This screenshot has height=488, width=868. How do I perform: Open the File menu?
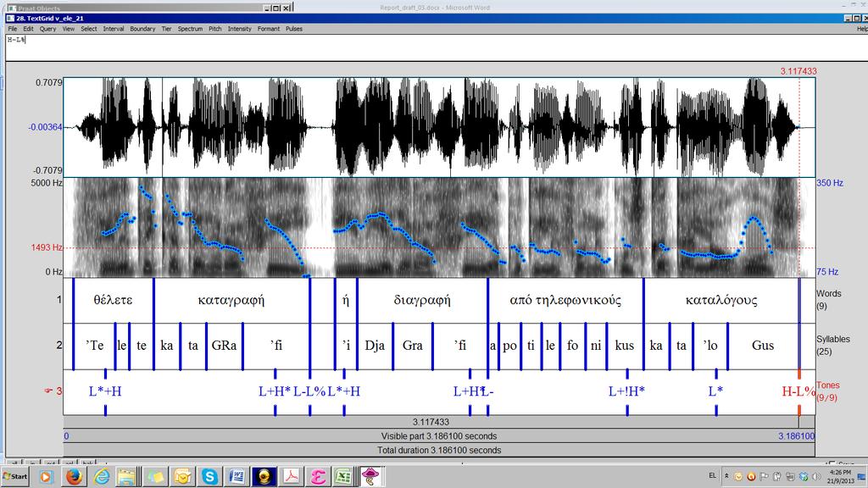(x=12, y=29)
